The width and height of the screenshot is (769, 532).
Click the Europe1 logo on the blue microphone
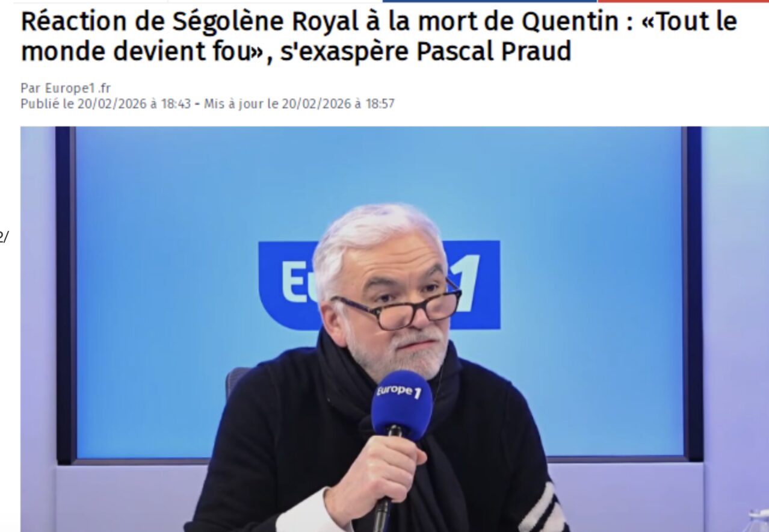click(x=400, y=390)
